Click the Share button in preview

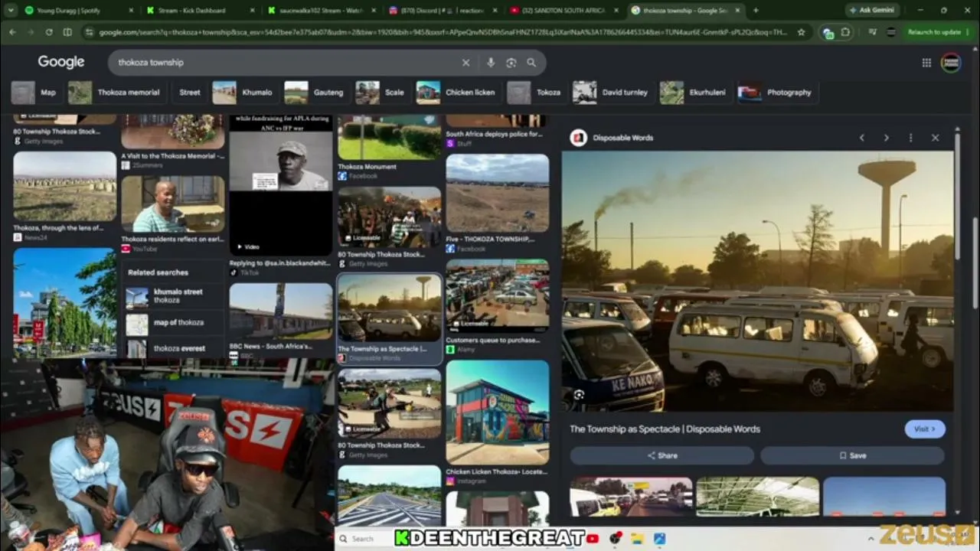coord(662,455)
